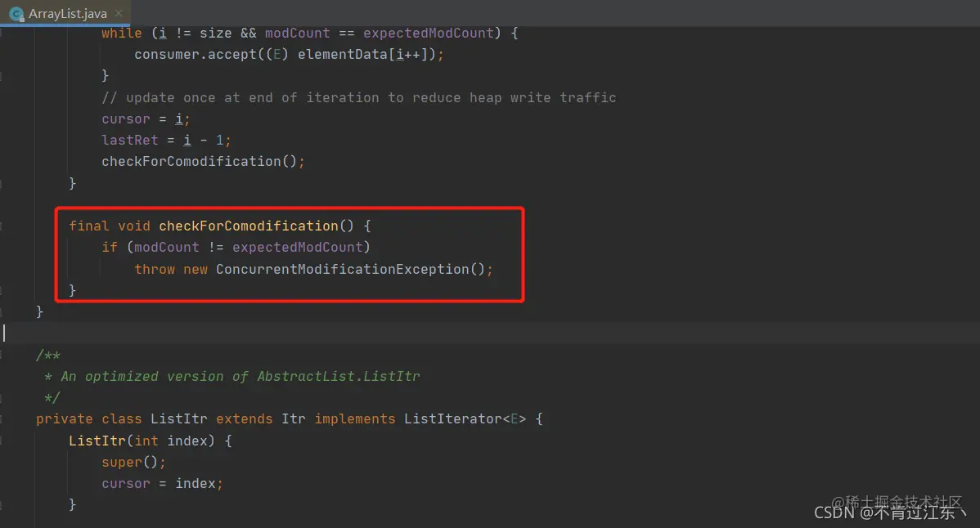Place caret on the empty highlighted current line
This screenshot has height=528, width=980.
(x=490, y=333)
